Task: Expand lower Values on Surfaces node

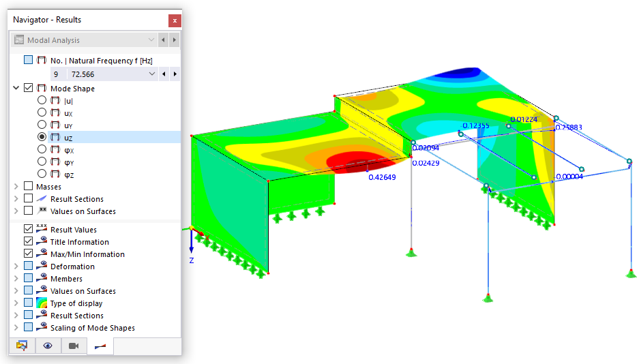Action: [x=16, y=290]
